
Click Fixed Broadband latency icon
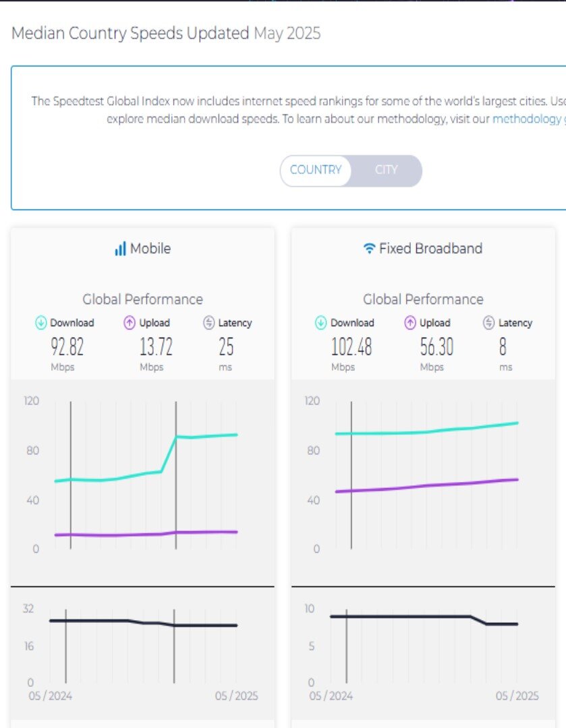tap(489, 323)
